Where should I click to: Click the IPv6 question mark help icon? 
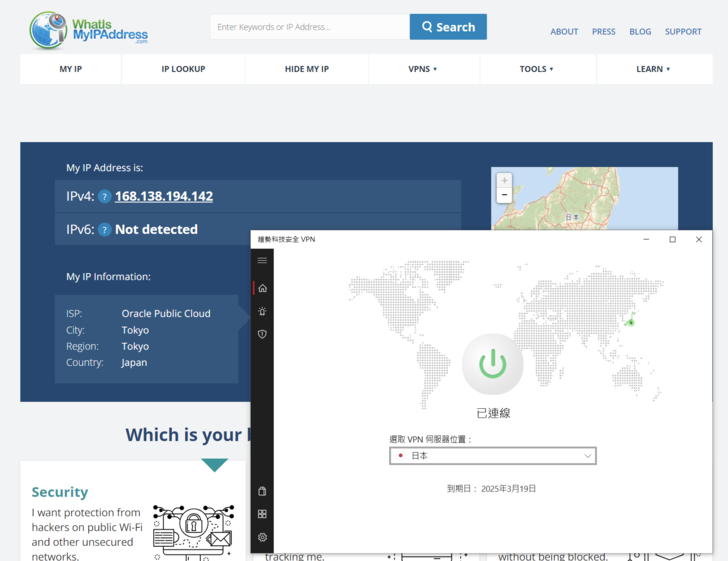click(104, 230)
